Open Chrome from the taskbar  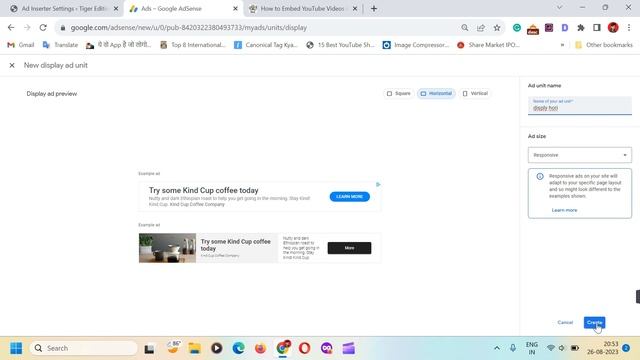282,348
